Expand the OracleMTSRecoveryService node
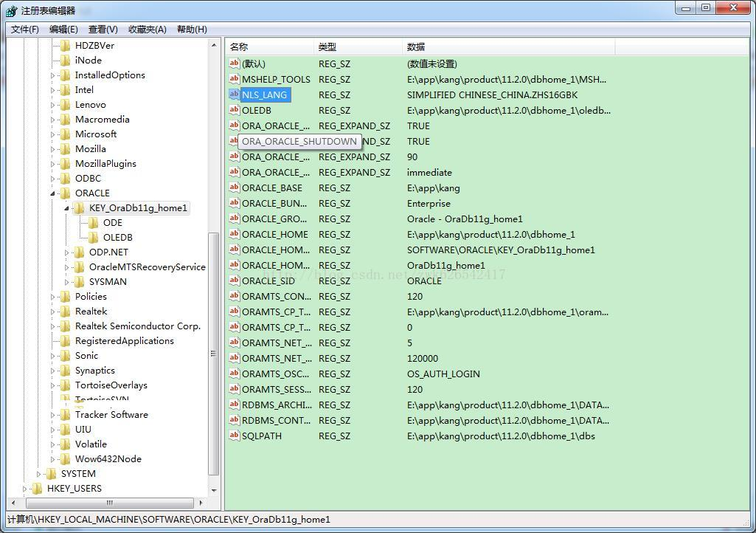This screenshot has height=533, width=756. (66, 267)
